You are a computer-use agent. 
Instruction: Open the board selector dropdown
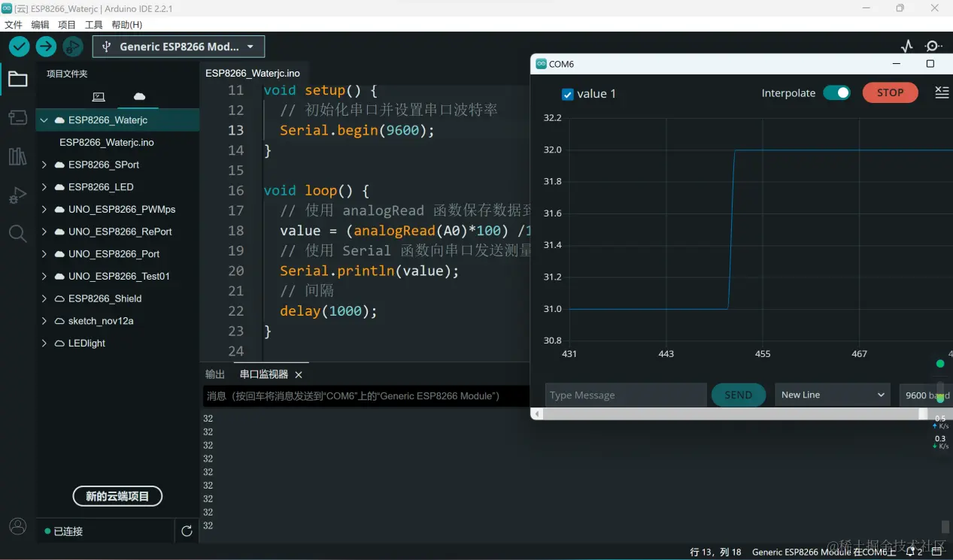point(179,47)
